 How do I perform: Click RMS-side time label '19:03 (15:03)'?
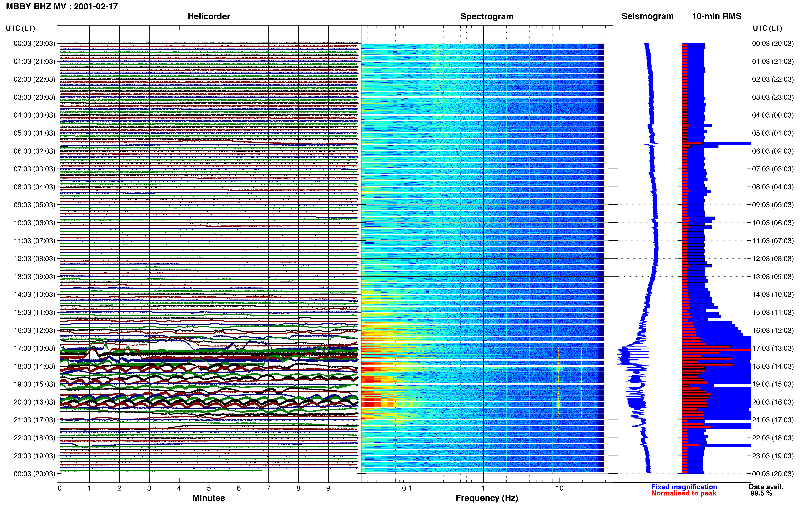click(x=773, y=384)
